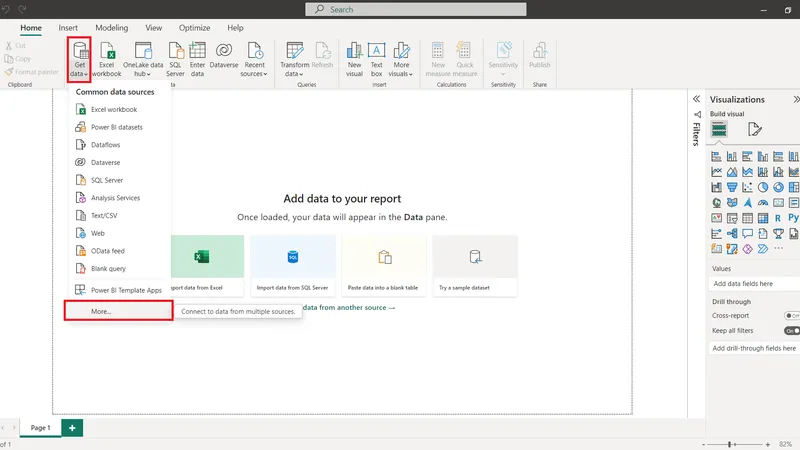Screen dimensions: 800x450
Task: Click More... in data sources list
Action: 102,311
